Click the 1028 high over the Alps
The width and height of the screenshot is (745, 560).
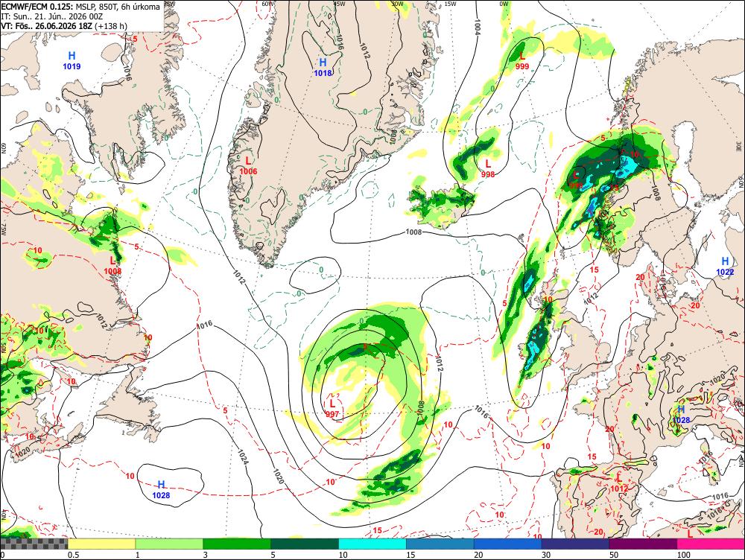681,414
